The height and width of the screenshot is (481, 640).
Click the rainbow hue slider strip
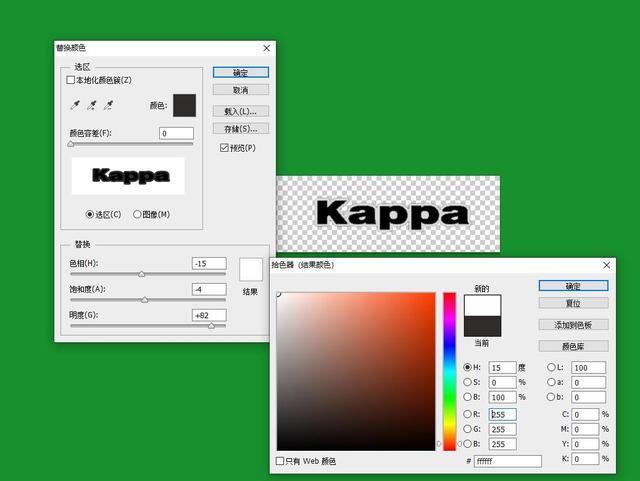tap(449, 372)
